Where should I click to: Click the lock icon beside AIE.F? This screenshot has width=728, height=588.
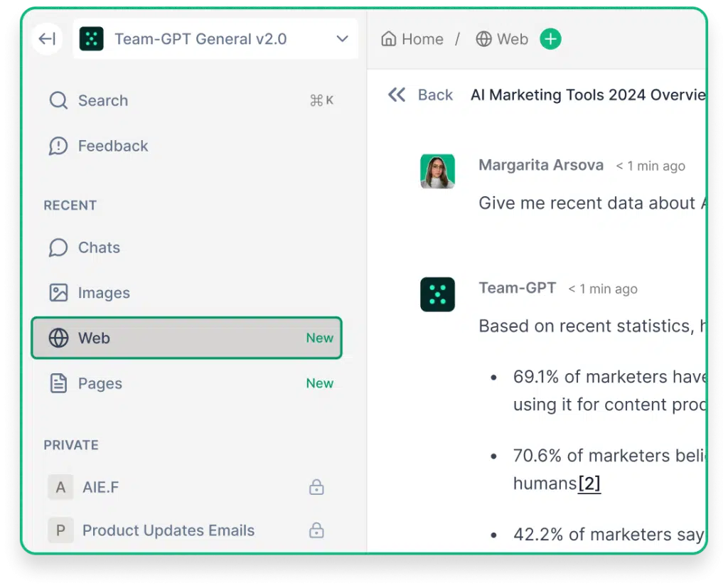click(316, 487)
